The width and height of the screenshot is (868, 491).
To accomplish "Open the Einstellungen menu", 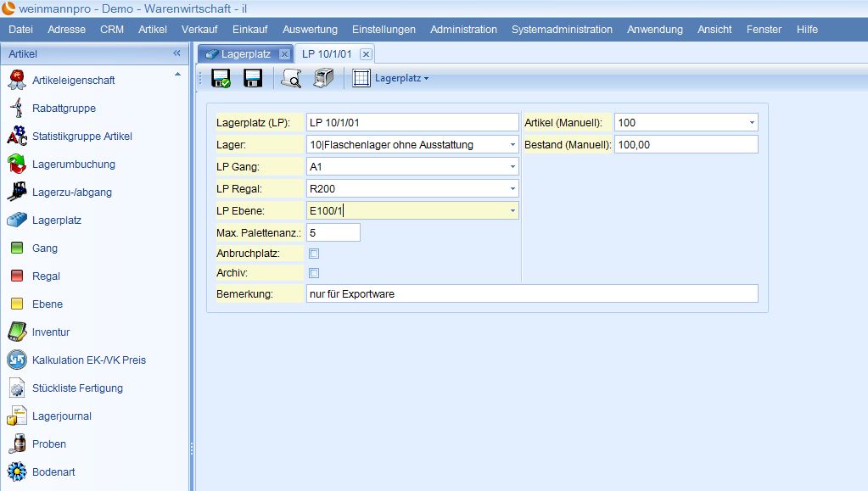I will (x=384, y=30).
